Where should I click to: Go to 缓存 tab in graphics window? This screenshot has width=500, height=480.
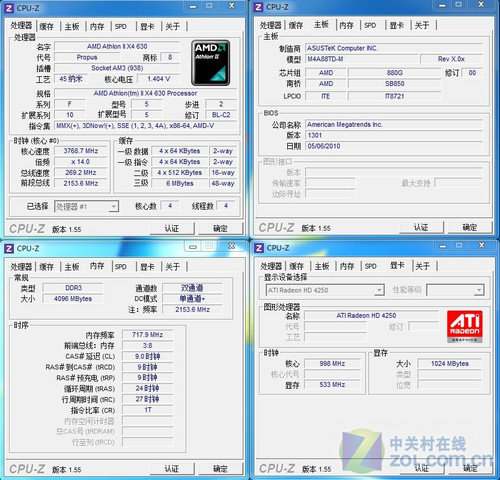296,266
